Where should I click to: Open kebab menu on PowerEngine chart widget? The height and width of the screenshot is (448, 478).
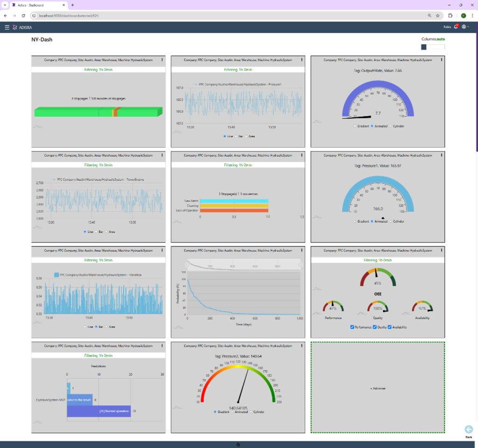(x=162, y=155)
